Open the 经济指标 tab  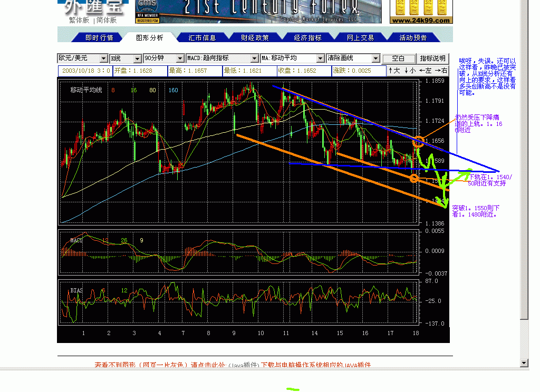click(307, 37)
